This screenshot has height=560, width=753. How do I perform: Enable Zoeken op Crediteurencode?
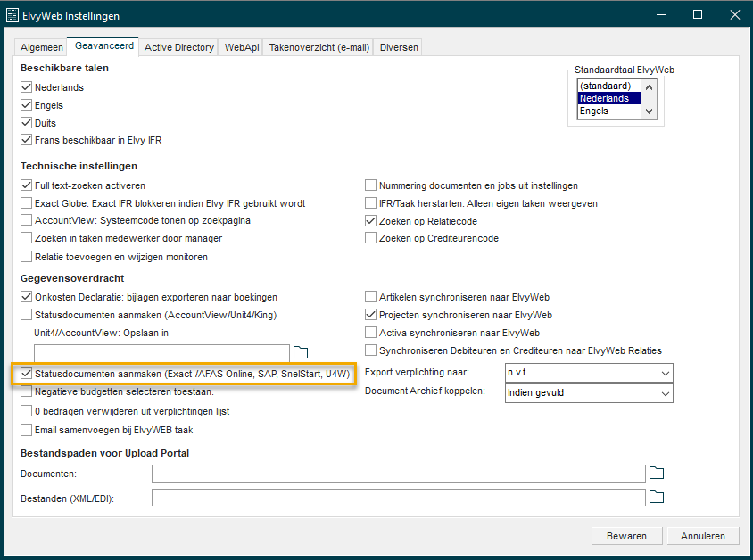tap(371, 238)
